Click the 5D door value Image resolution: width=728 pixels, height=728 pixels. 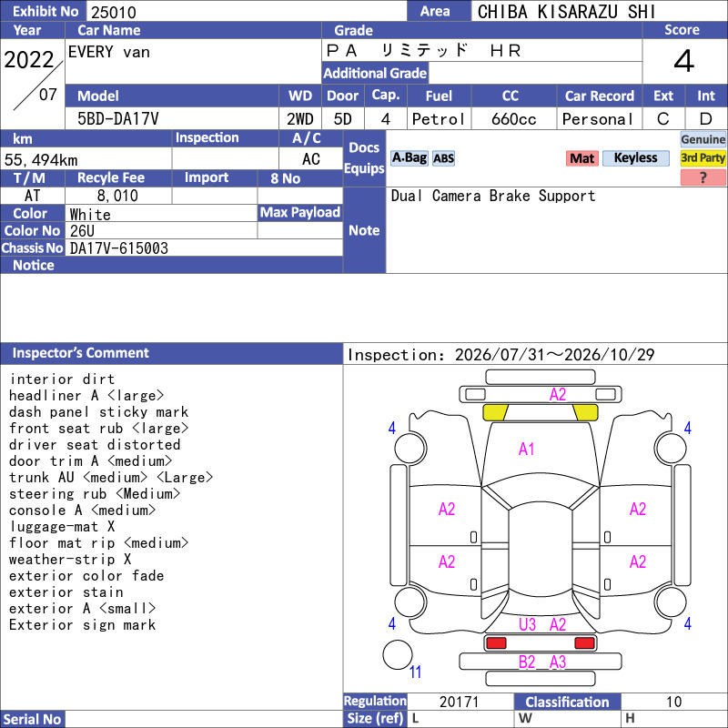343,119
